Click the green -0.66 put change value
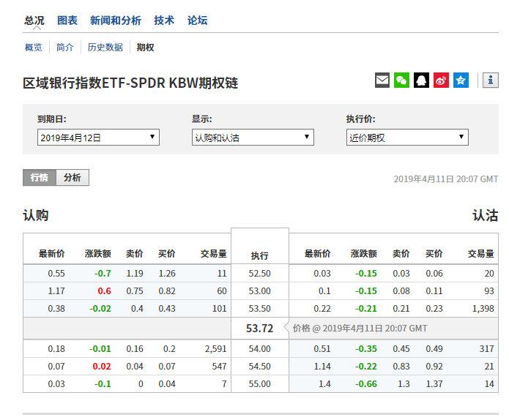Viewport: 509px width, 420px height. (366, 383)
